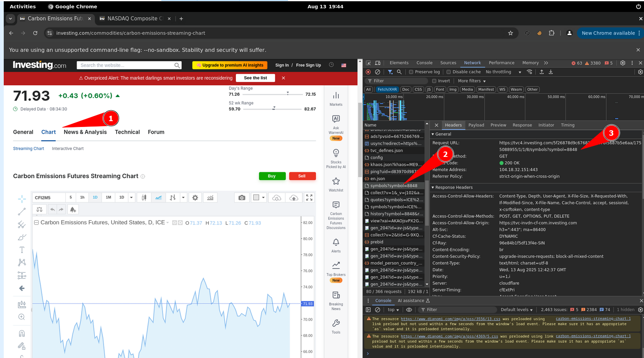Viewport: 644px width, 358px height.
Task: Open the Interactive Chart link
Action: pyautogui.click(x=68, y=149)
